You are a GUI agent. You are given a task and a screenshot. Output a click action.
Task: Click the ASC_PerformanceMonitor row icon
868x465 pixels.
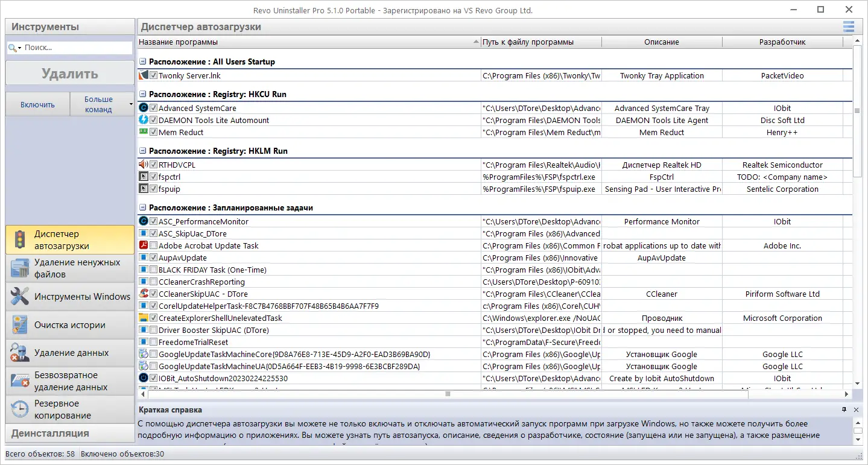[144, 221]
